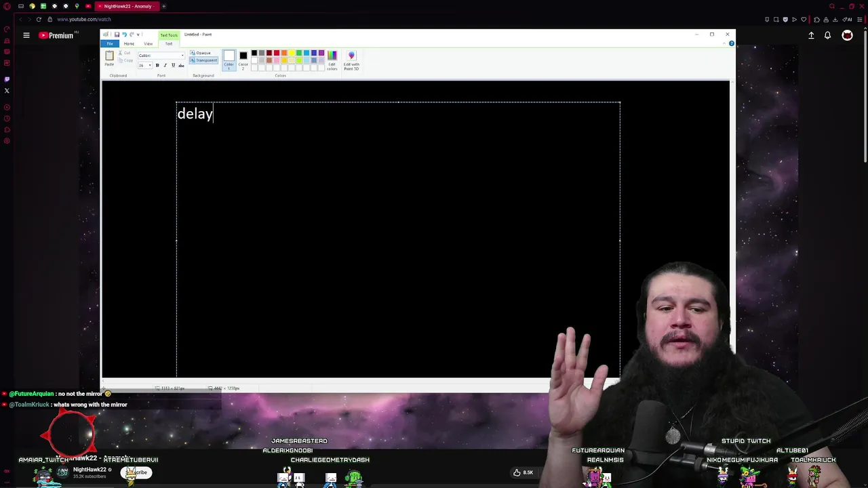This screenshot has width=868, height=488.
Task: Click the browser forward arrow
Action: coord(29,19)
